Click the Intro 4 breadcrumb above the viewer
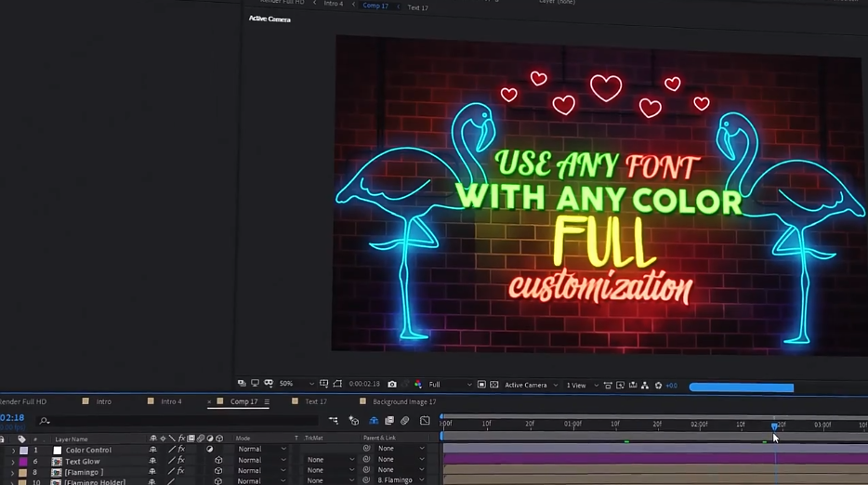This screenshot has width=868, height=485. [333, 4]
